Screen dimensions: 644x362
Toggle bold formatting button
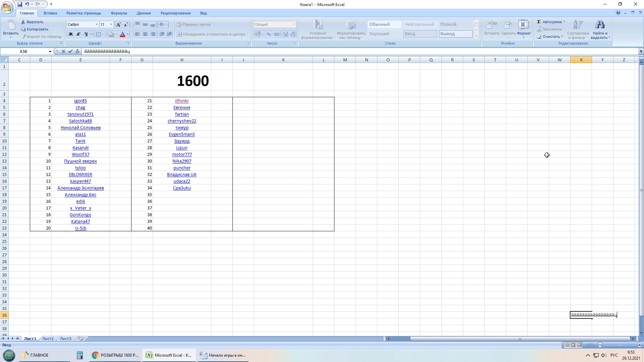click(71, 34)
